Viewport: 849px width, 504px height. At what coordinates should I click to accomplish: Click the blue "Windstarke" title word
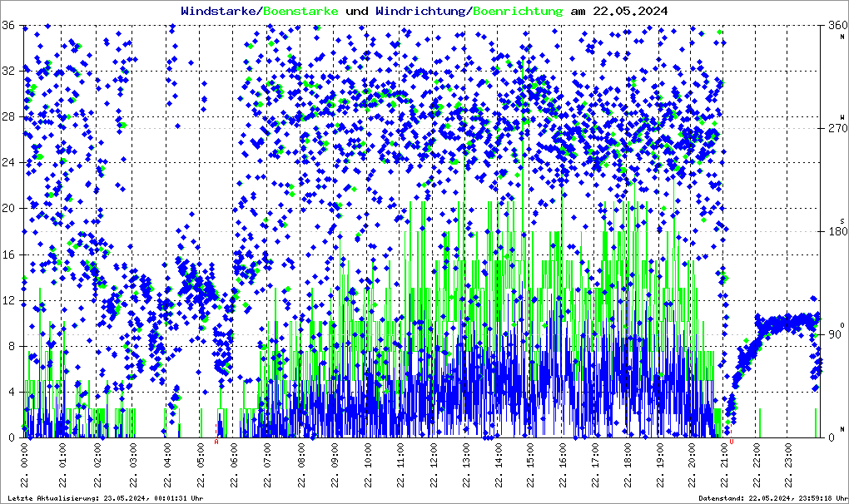point(220,11)
